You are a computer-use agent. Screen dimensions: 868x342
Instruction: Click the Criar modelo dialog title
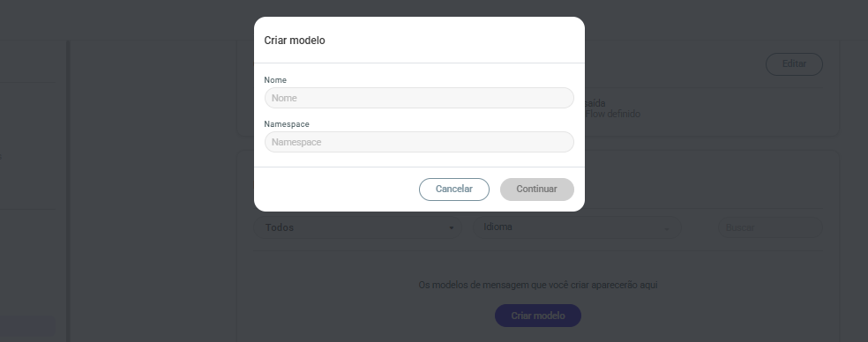(x=295, y=41)
